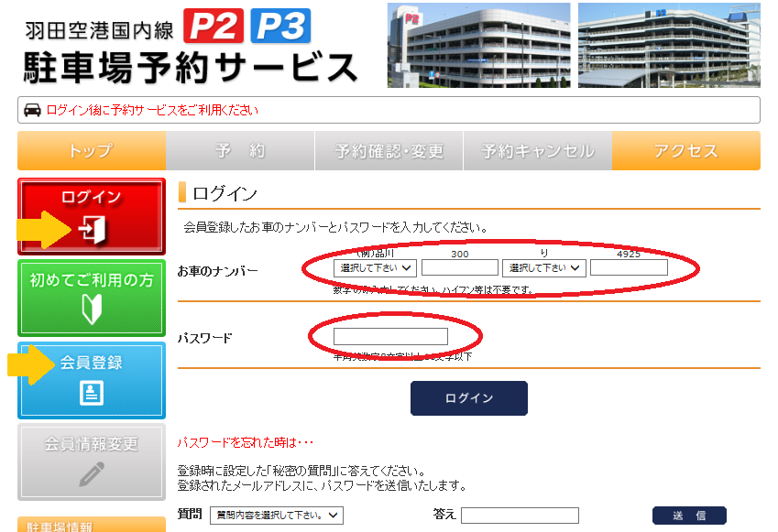
Task: Select the 予約確認・変更 tab
Action: tap(389, 151)
